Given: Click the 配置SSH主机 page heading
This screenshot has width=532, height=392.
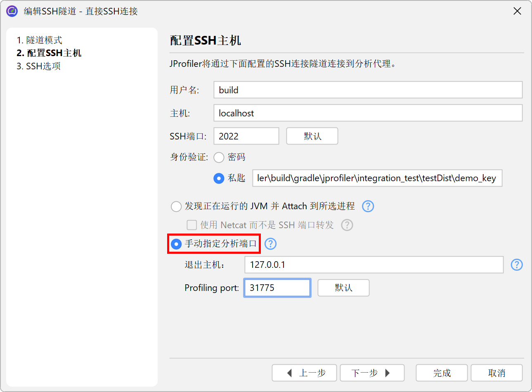Looking at the screenshot, I should pos(206,40).
